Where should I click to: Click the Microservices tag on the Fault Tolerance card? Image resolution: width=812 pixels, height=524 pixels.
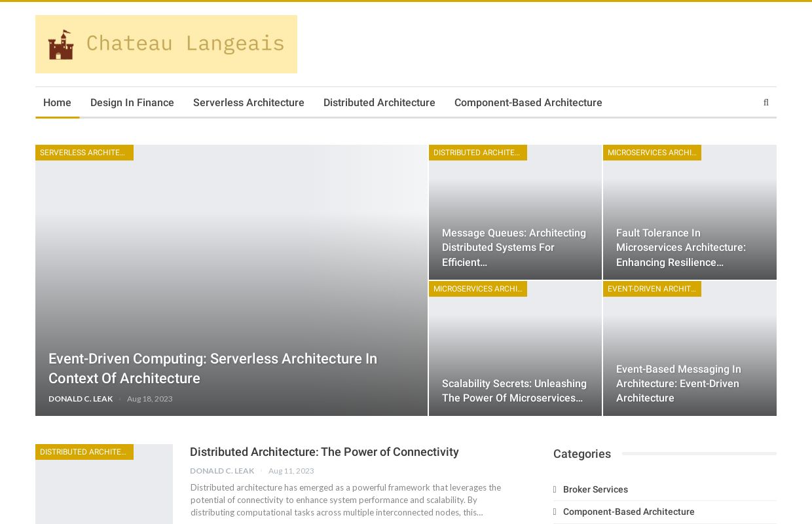pos(652,153)
